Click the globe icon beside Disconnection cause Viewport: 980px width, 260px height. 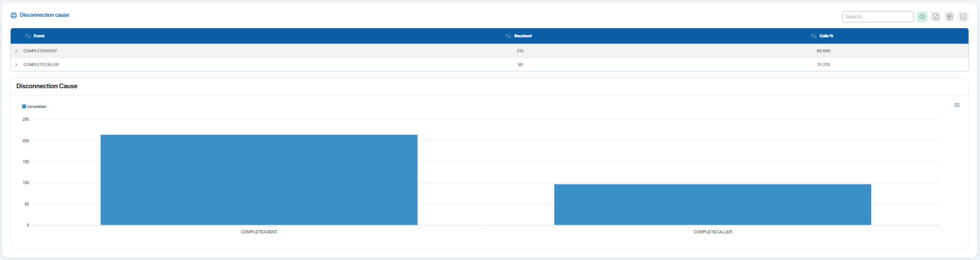(x=13, y=15)
